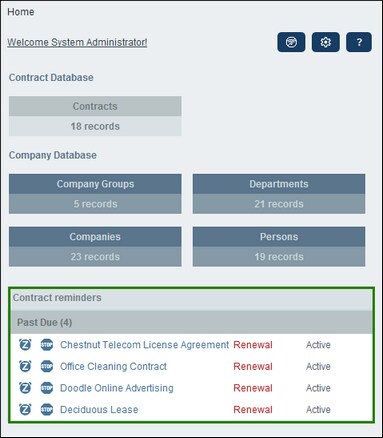Open the Contracts 18 records tile

(x=95, y=116)
